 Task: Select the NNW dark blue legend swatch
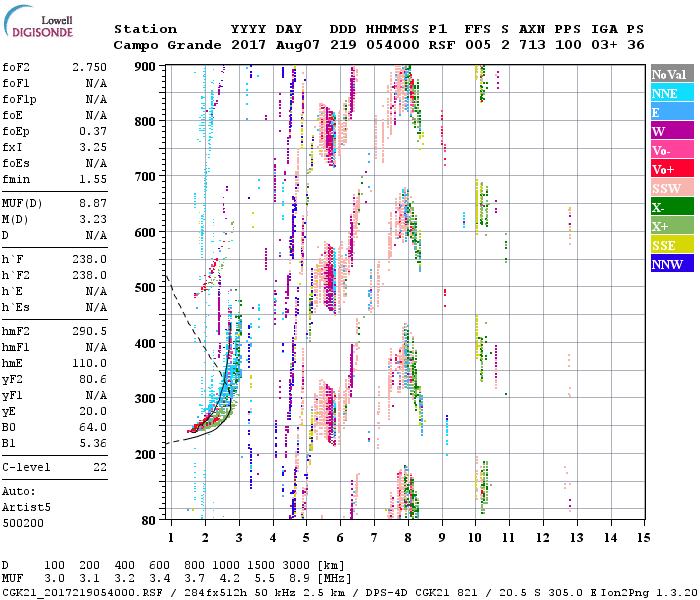point(671,264)
